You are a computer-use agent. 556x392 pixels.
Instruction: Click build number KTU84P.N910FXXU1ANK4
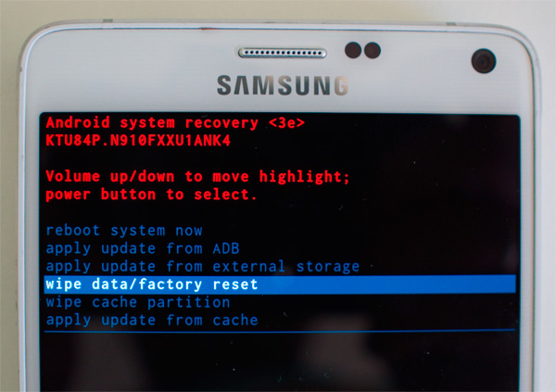click(138, 141)
